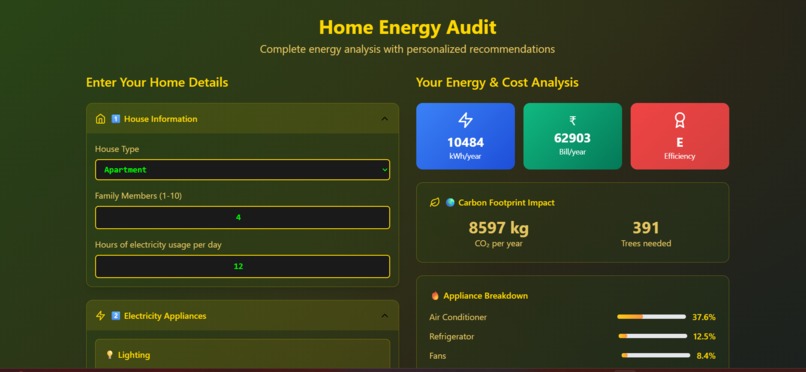Click the E Efficiency rating card
Screen dimensions: 806x372
click(x=680, y=136)
